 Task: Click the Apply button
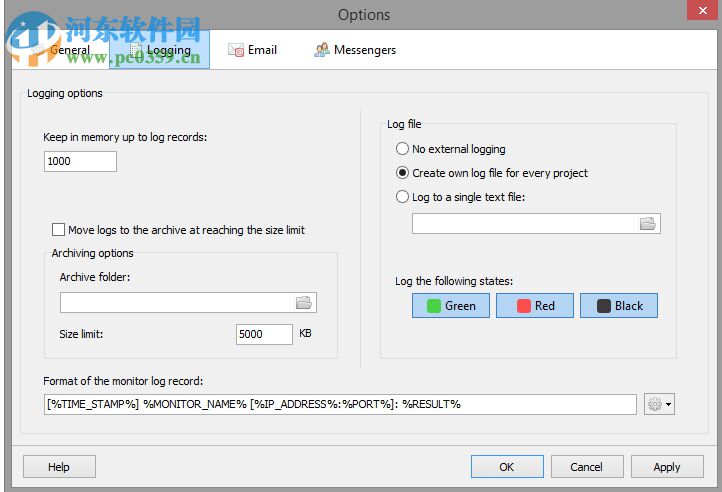click(667, 467)
